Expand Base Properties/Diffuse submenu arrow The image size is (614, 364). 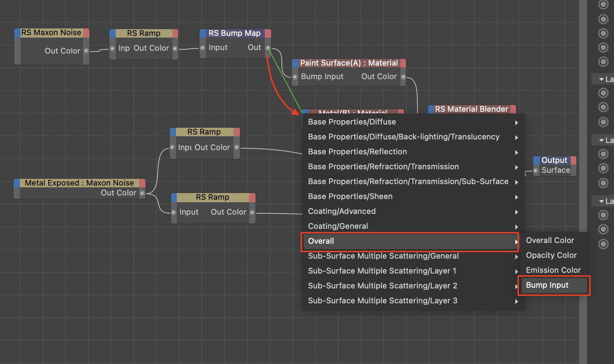coord(516,122)
